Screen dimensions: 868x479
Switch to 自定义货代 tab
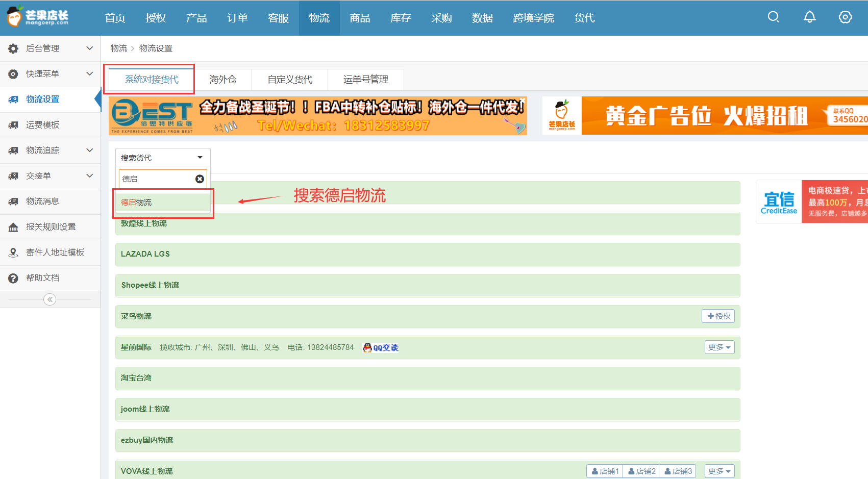pyautogui.click(x=290, y=80)
